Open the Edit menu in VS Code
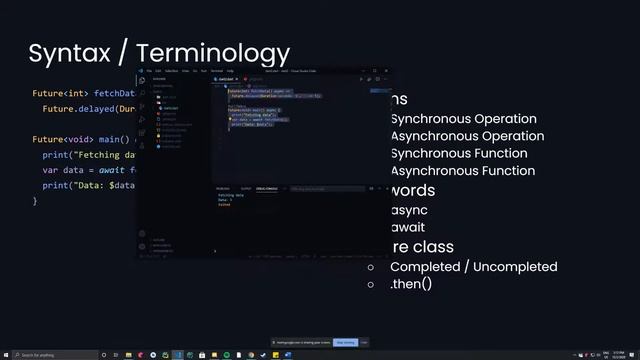 158,71
